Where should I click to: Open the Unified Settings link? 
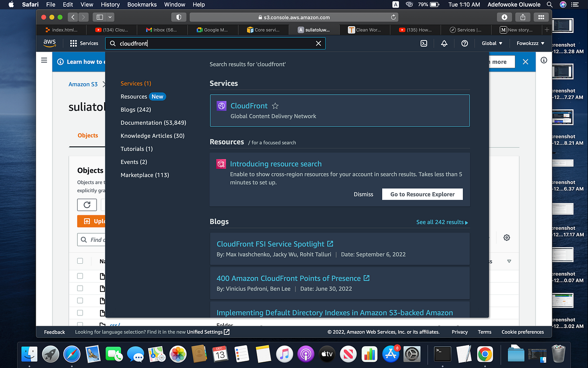pos(208,332)
